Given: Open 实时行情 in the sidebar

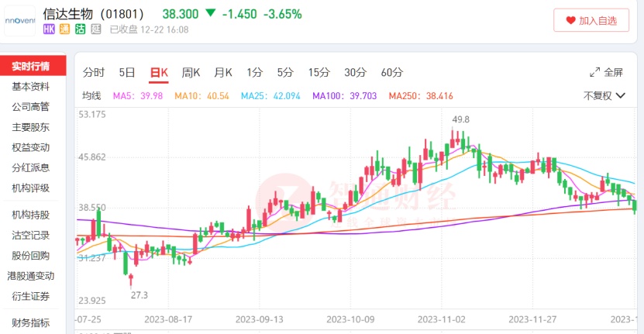Looking at the screenshot, I should pyautogui.click(x=33, y=66).
